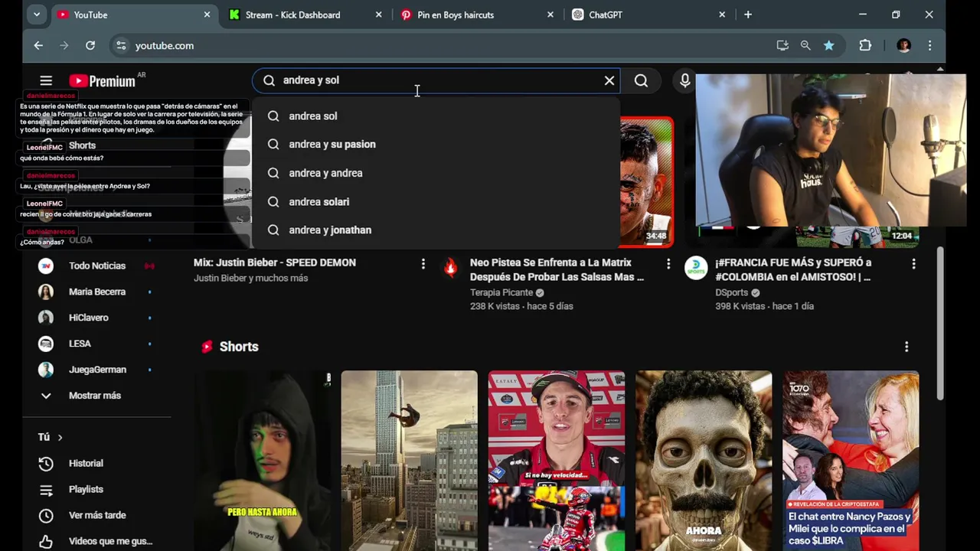Open the tattooed face video thumbnail 34:48
The width and height of the screenshot is (980, 551).
(x=646, y=182)
